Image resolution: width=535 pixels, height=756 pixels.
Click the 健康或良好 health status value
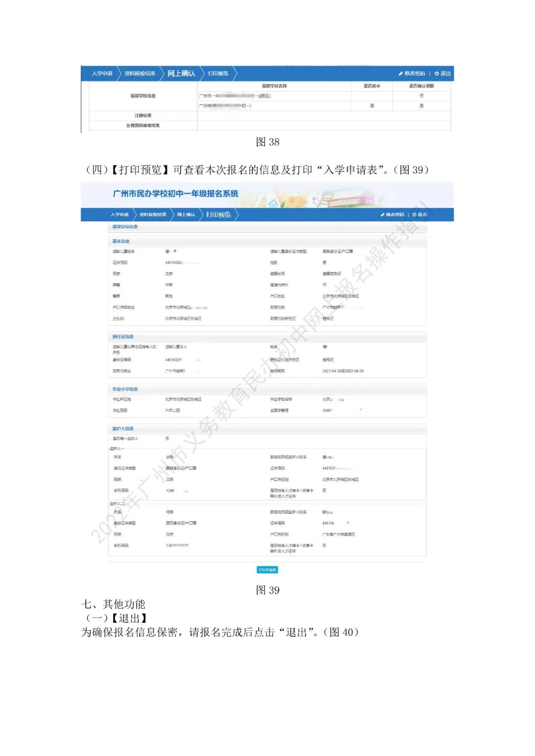coord(331,274)
